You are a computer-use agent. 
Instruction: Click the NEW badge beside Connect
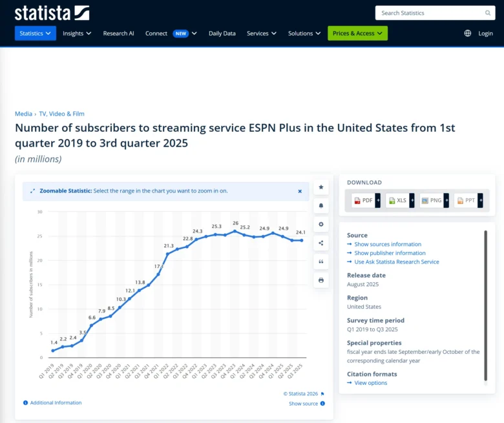point(181,34)
